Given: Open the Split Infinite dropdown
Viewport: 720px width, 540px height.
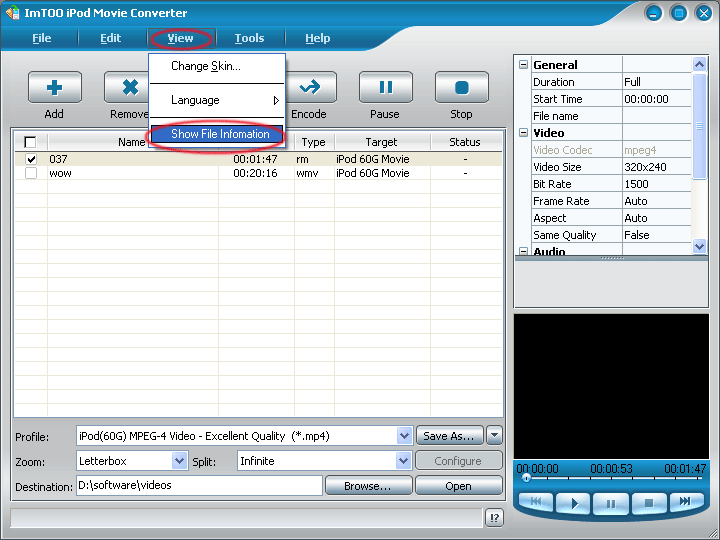Looking at the screenshot, I should (403, 460).
